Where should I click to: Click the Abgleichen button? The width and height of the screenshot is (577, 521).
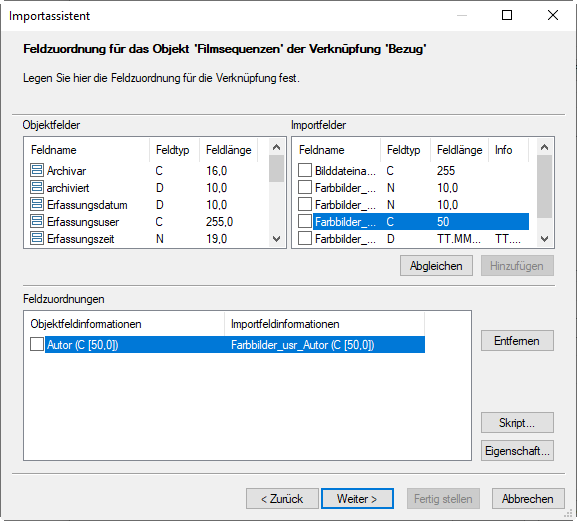pos(436,266)
